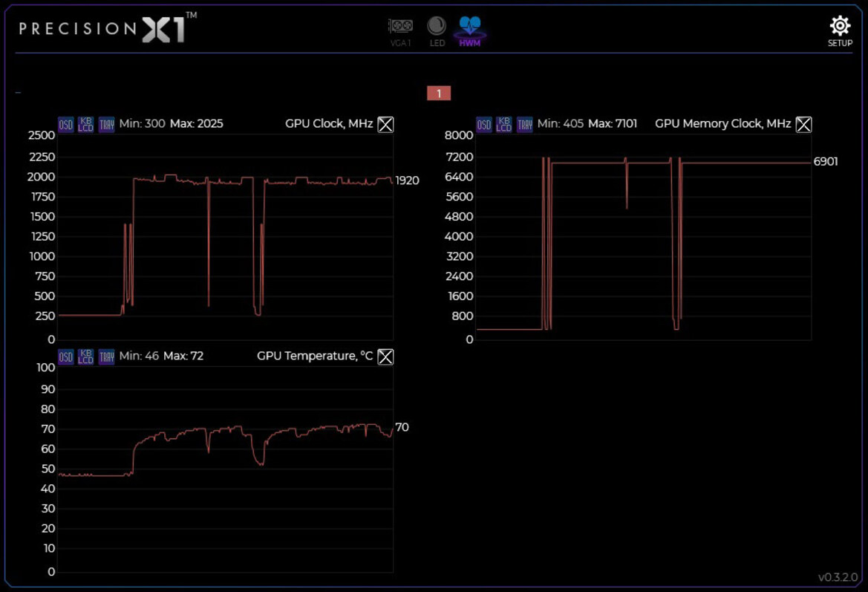
Task: Click the Max: 2025 readout
Action: [x=197, y=123]
